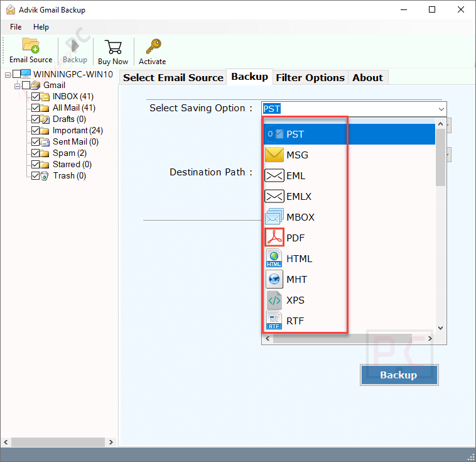Click the folder tree horizontal scrollbar thumb
Viewport: 476px width, 462px height.
tap(58, 442)
